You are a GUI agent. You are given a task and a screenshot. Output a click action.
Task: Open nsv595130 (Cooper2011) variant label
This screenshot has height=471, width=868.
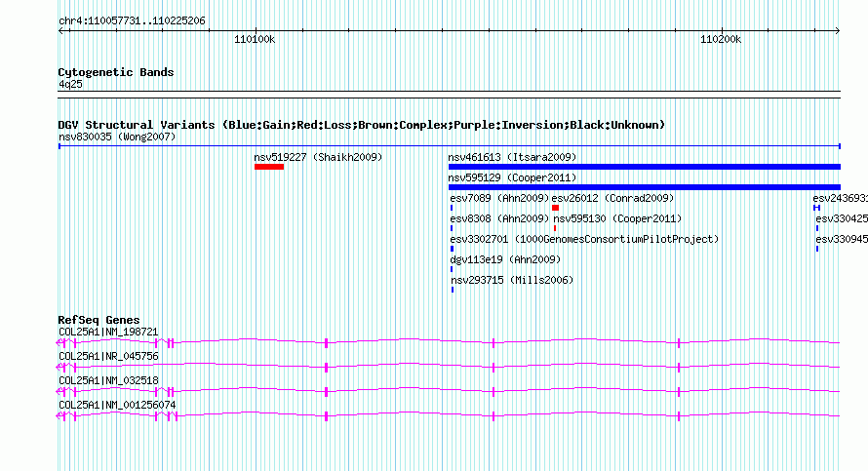tap(617, 218)
